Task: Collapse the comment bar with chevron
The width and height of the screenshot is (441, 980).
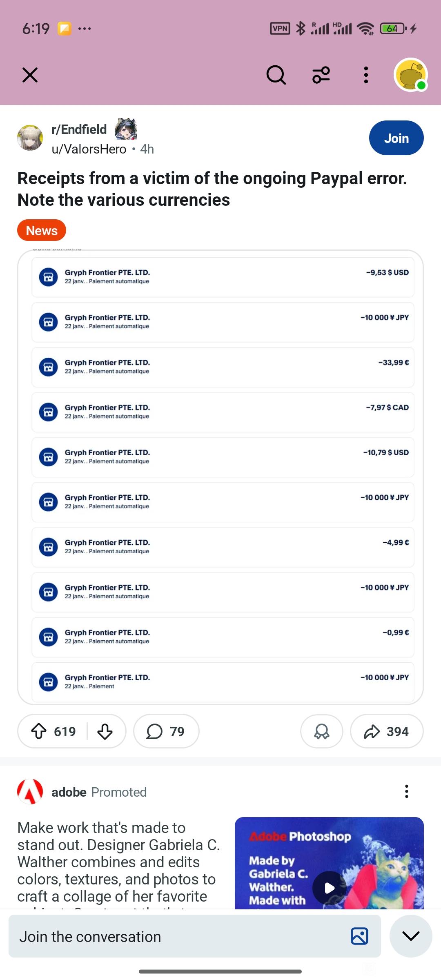Action: pos(411,936)
